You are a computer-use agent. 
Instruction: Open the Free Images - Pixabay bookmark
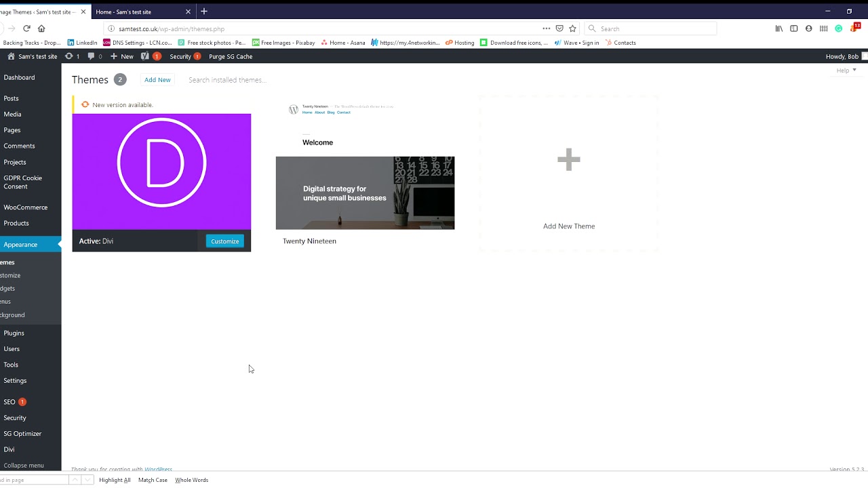283,43
